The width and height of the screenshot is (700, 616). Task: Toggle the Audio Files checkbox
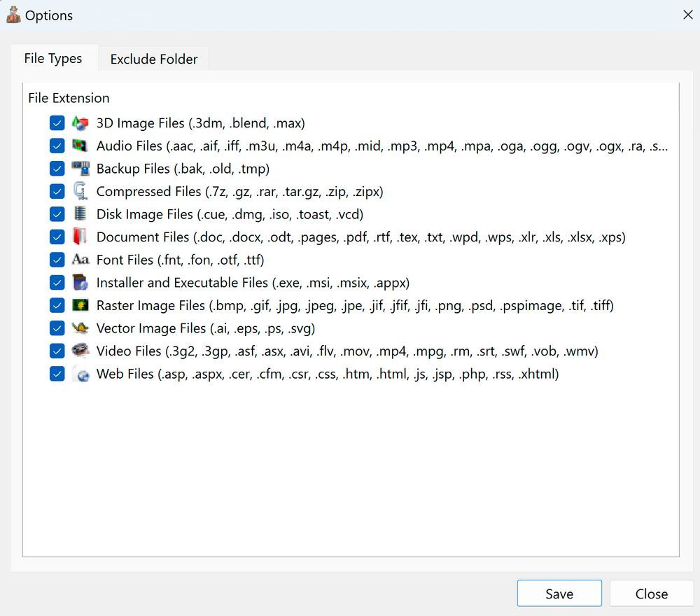coord(57,146)
